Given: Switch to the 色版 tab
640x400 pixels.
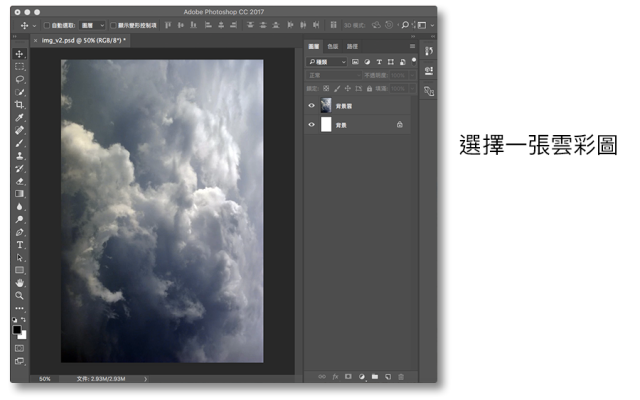Looking at the screenshot, I should pyautogui.click(x=333, y=46).
